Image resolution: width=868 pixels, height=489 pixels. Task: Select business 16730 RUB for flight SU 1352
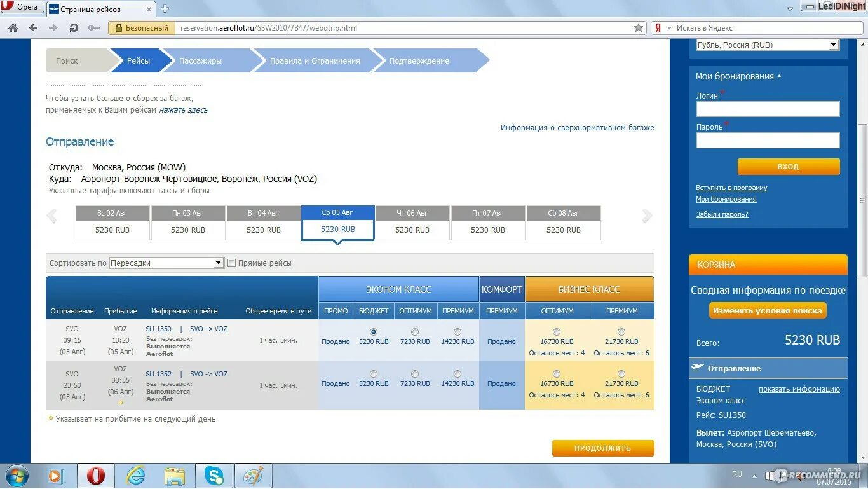[x=557, y=374]
